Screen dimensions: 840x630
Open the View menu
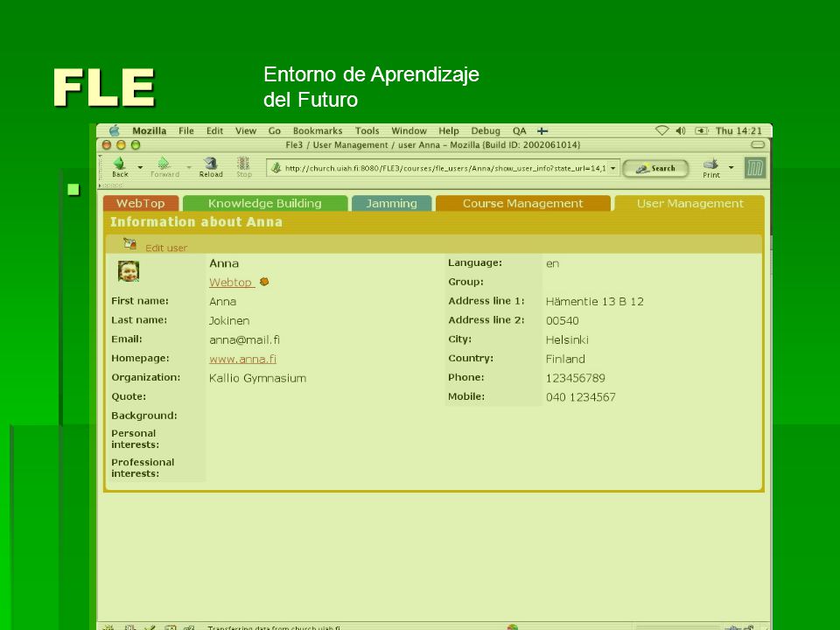point(246,130)
